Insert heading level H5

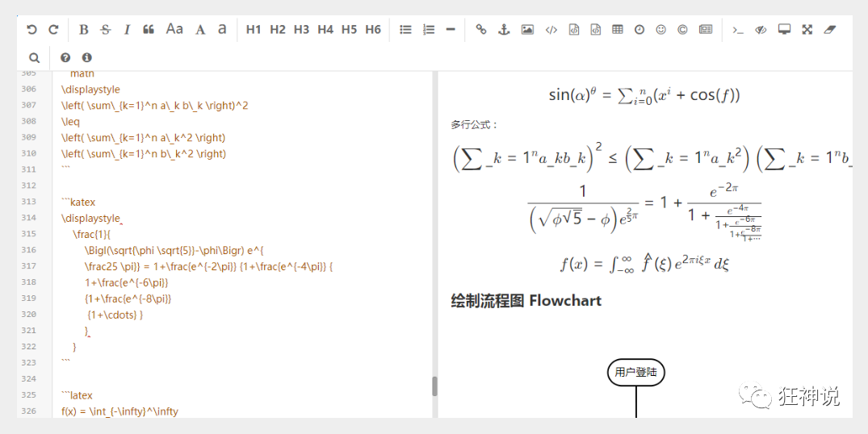point(350,29)
